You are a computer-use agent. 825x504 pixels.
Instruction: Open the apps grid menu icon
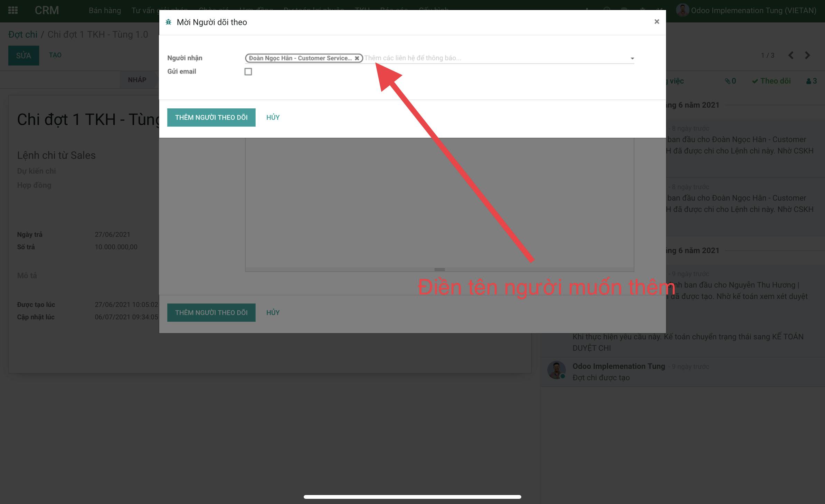13,10
